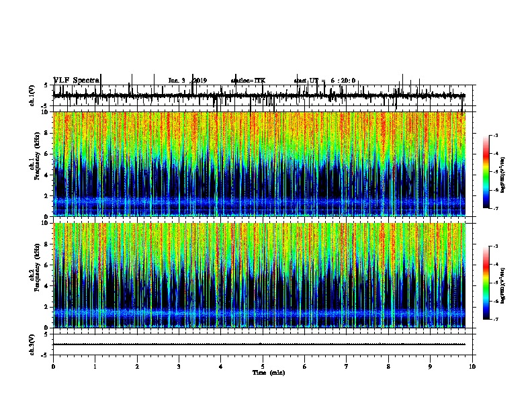Select the "start UT = 6:20:0" label
The width and height of the screenshot is (532, 411).
click(x=324, y=81)
